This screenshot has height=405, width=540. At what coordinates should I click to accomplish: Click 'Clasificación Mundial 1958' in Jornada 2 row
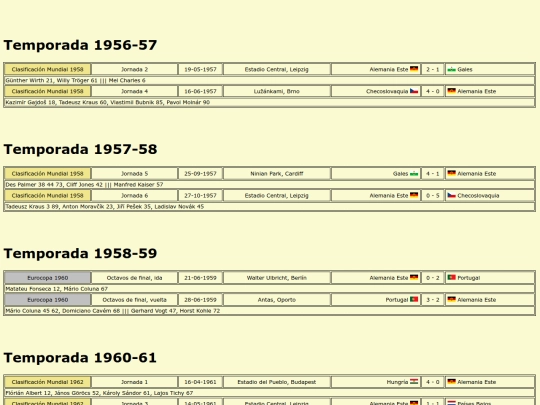(x=48, y=69)
